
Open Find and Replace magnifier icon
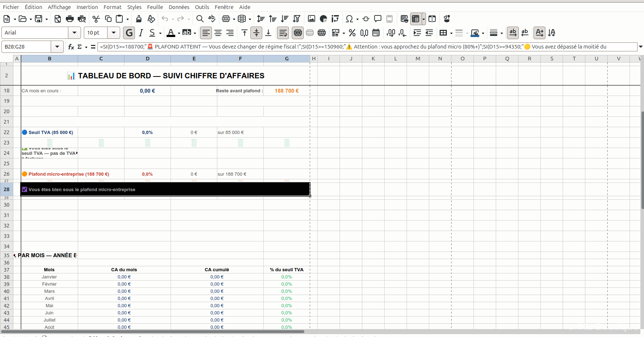click(200, 19)
